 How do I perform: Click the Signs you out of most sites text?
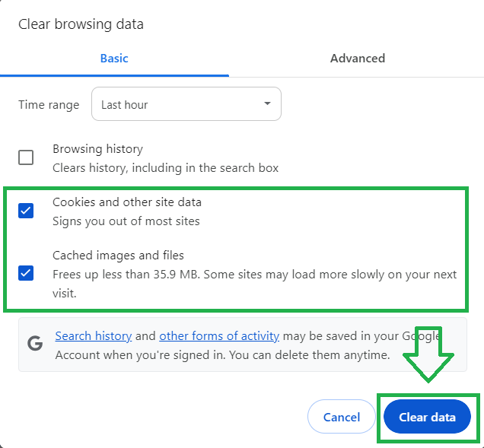[126, 221]
